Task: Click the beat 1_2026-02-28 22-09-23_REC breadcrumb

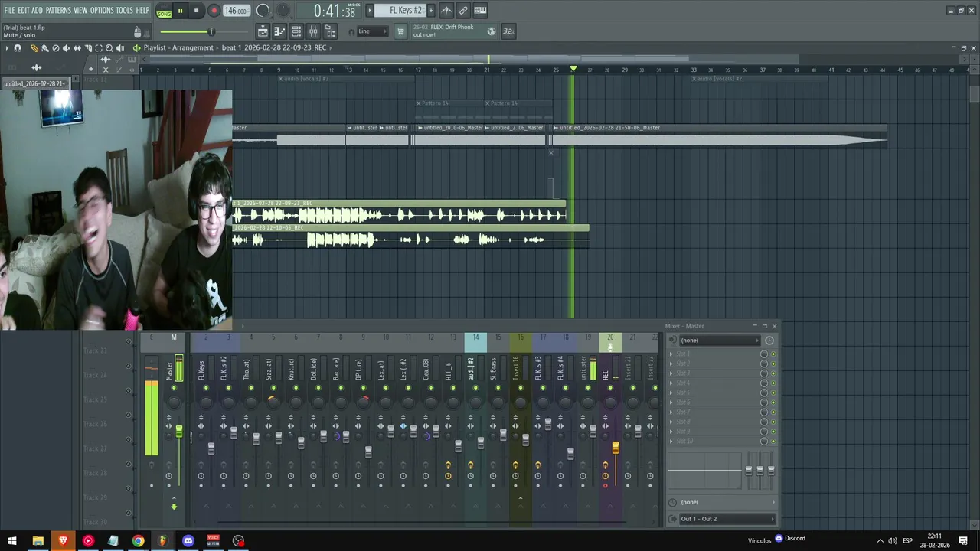Action: click(274, 48)
